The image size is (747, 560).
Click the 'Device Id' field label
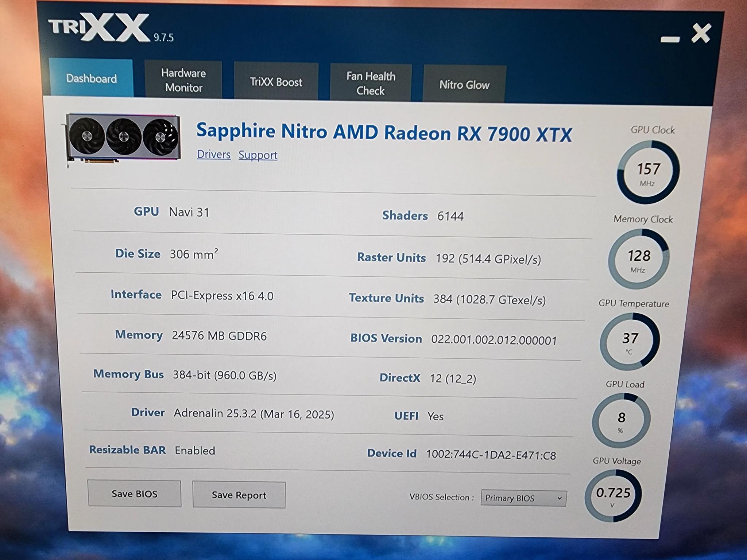point(392,453)
